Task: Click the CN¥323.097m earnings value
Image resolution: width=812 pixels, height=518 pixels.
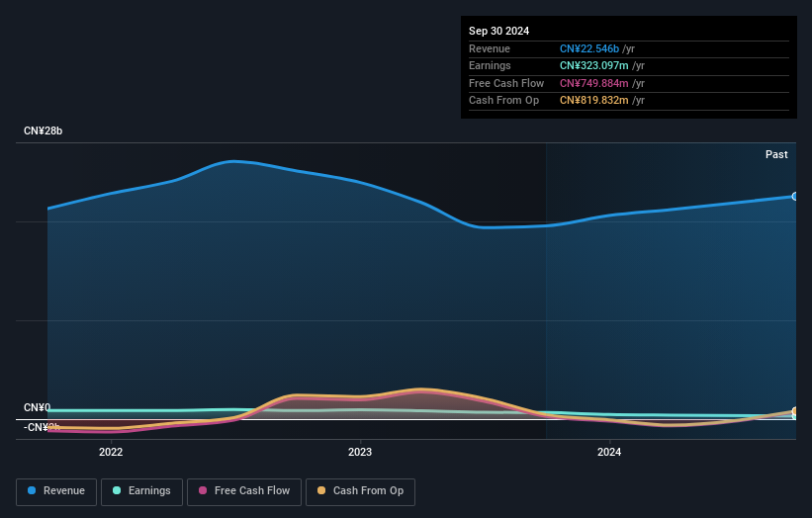Action: click(x=594, y=65)
